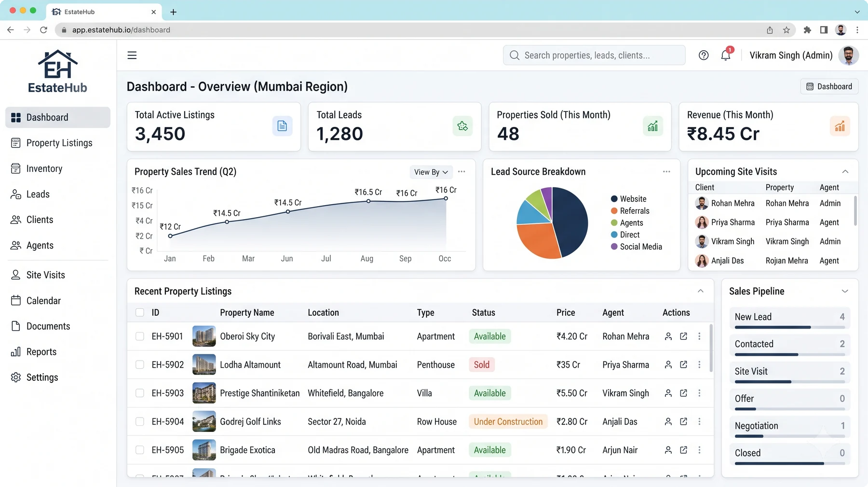This screenshot has height=487, width=868.
Task: Go to Property Listings in sidebar
Action: click(x=58, y=143)
